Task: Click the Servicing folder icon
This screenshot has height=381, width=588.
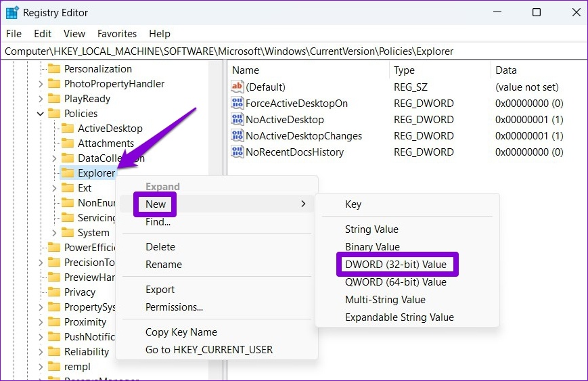Action: (68, 218)
